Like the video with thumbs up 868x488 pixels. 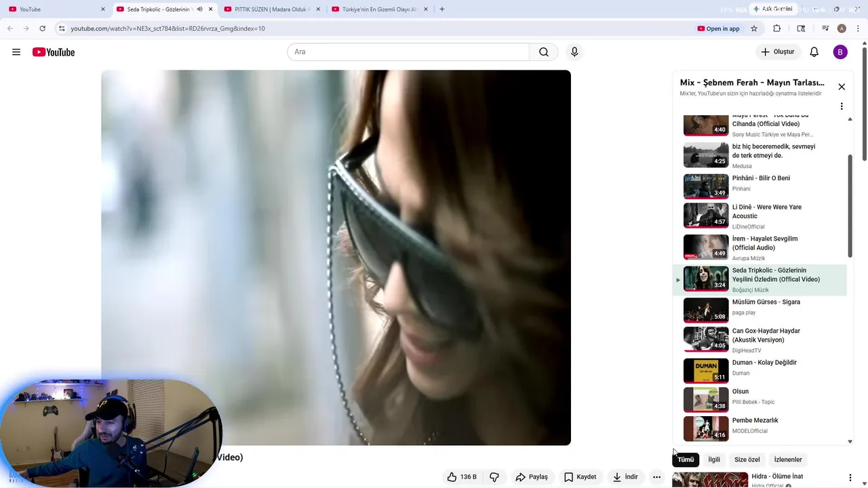tap(462, 477)
